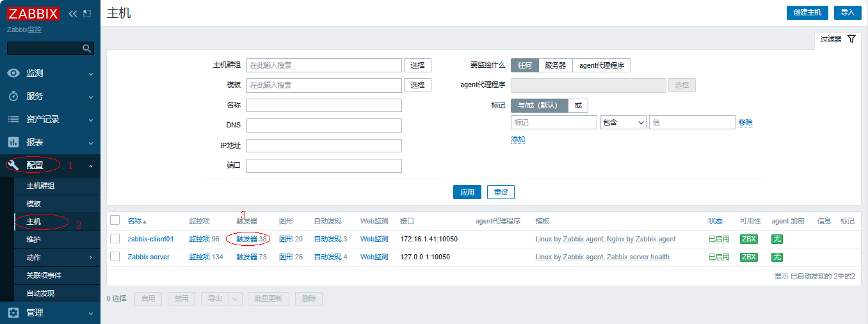Check the zabbix-client01 row checkbox

(x=115, y=239)
